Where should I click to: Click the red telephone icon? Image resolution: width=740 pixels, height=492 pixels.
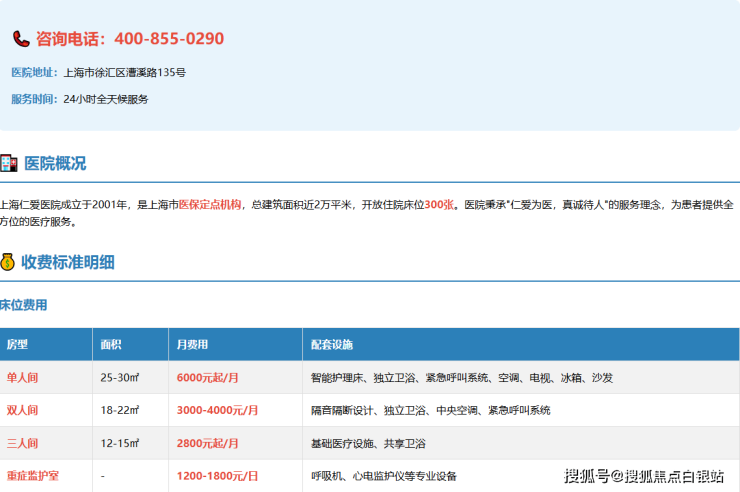point(21,39)
